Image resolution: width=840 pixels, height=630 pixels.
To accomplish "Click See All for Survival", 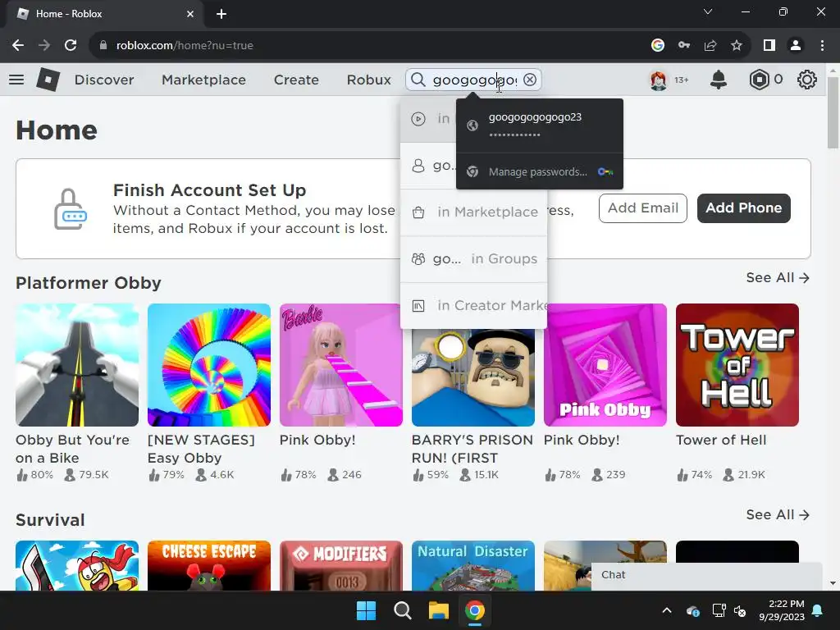I will [x=778, y=514].
